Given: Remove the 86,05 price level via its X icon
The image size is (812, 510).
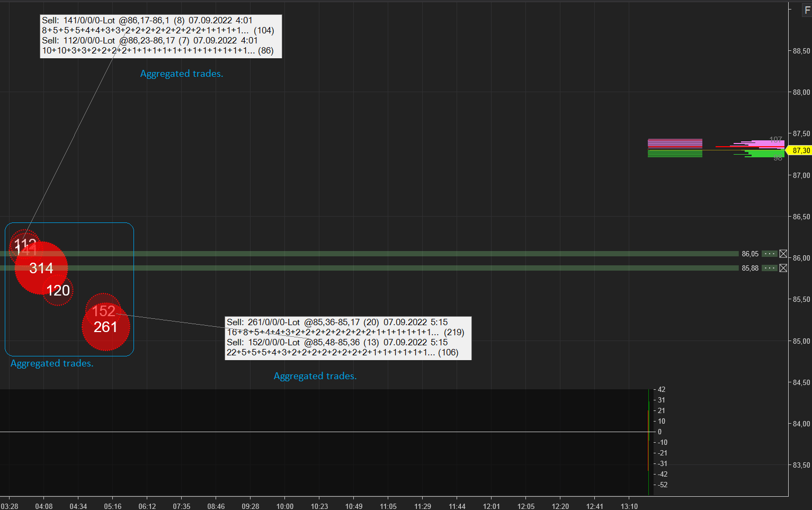Looking at the screenshot, I should [783, 254].
